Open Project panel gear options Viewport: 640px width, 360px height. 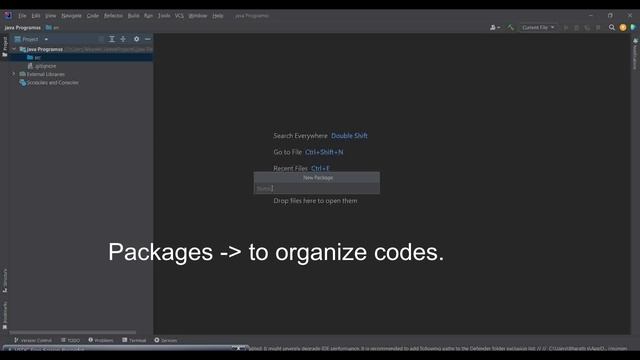[136, 39]
